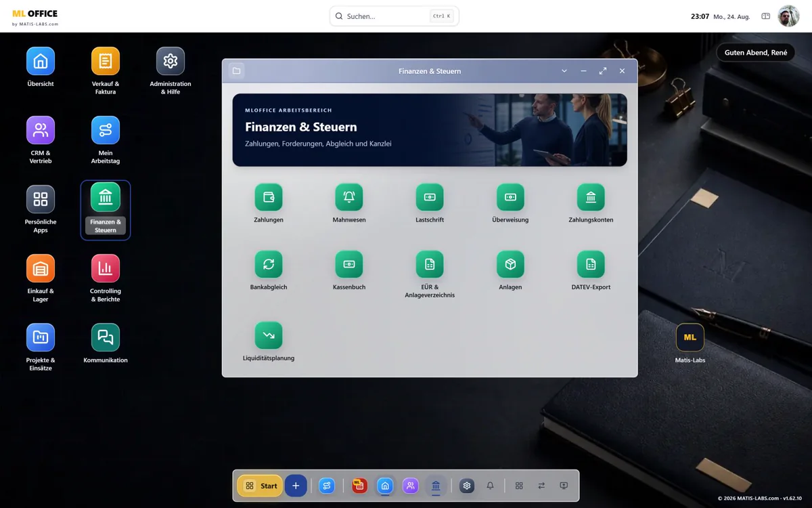Viewport: 812px width, 508px height.
Task: Open the user profile avatar
Action: pos(788,16)
